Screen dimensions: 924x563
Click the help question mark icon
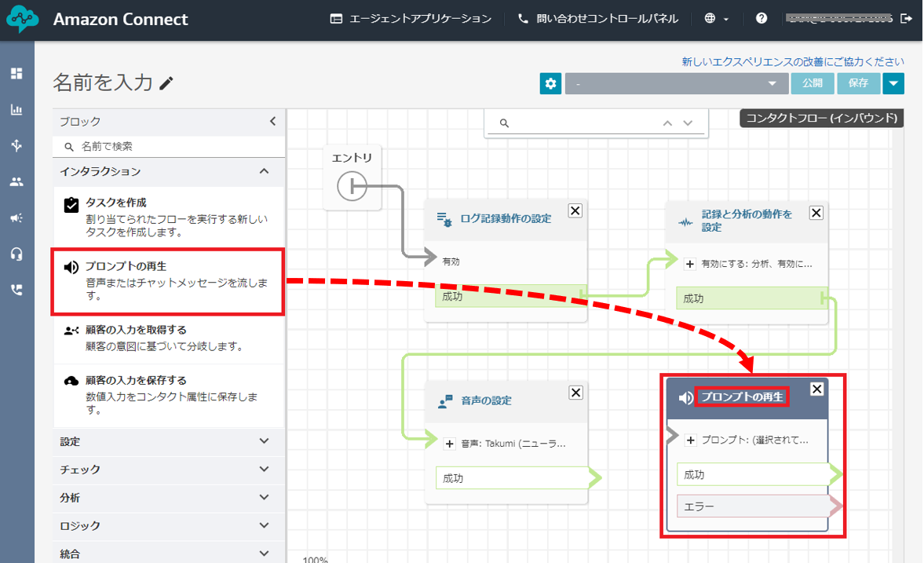pos(761,18)
